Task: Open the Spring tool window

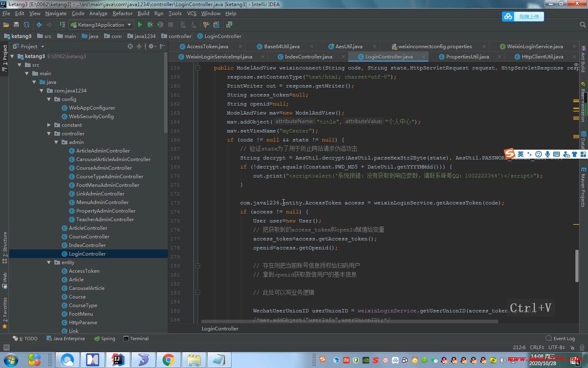Action: [x=105, y=339]
